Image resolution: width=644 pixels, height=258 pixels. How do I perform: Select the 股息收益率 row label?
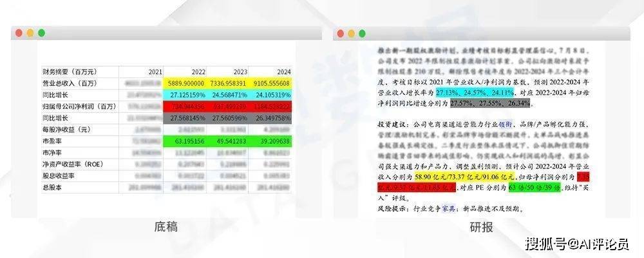(x=80, y=175)
